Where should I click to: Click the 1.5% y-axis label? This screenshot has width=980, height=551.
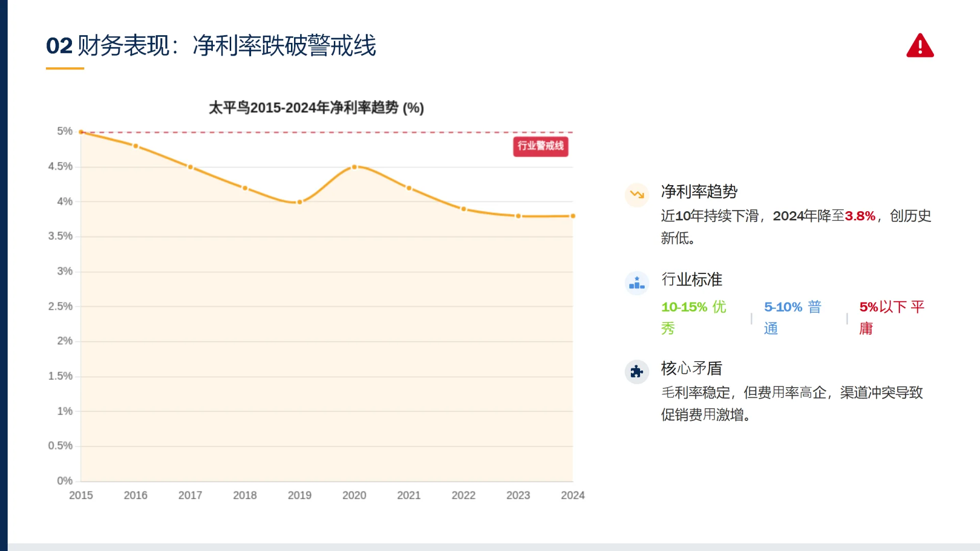click(61, 377)
